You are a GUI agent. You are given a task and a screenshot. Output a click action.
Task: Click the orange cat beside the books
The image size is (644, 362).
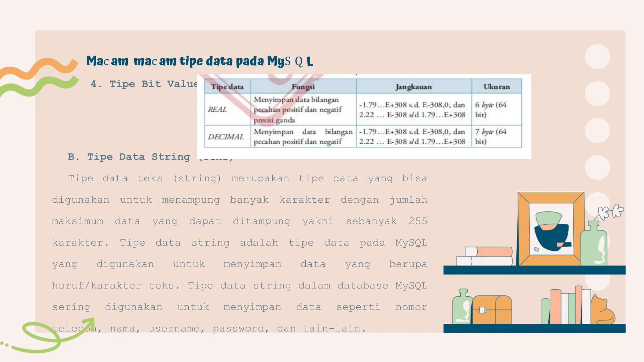(x=602, y=310)
